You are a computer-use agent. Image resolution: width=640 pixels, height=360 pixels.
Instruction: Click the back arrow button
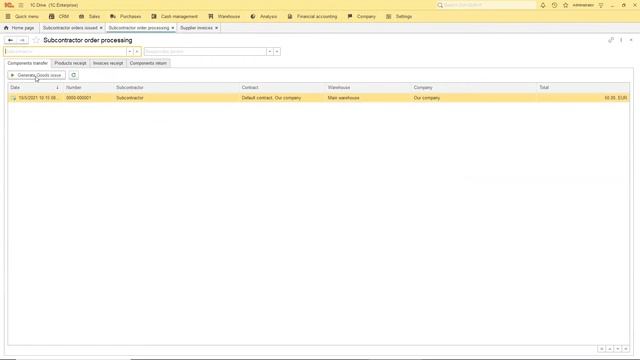[10, 40]
